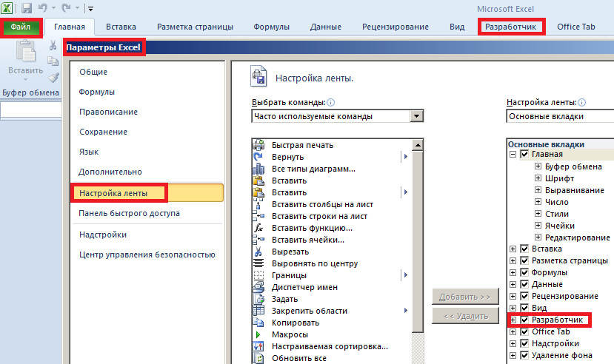Select the Выровнять по центру icon
Image resolution: width=614 pixels, height=364 pixels.
point(258,263)
